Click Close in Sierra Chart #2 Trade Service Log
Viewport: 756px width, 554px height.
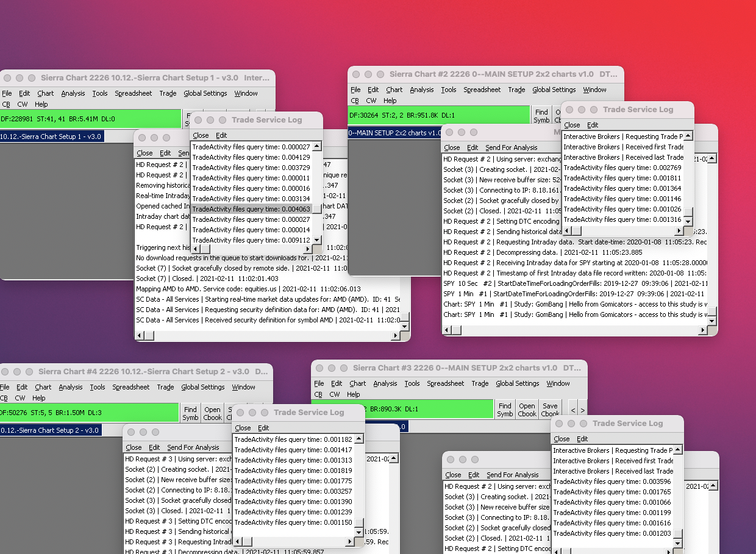tap(572, 125)
